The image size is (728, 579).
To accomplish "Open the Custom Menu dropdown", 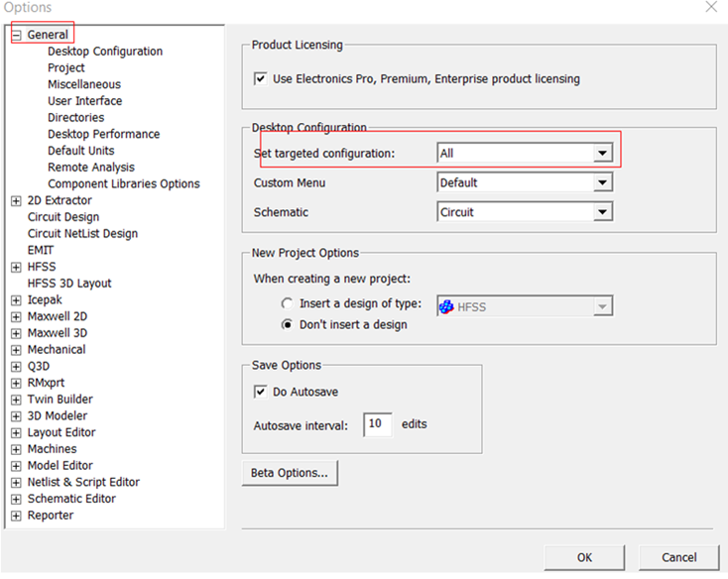I will coord(602,183).
